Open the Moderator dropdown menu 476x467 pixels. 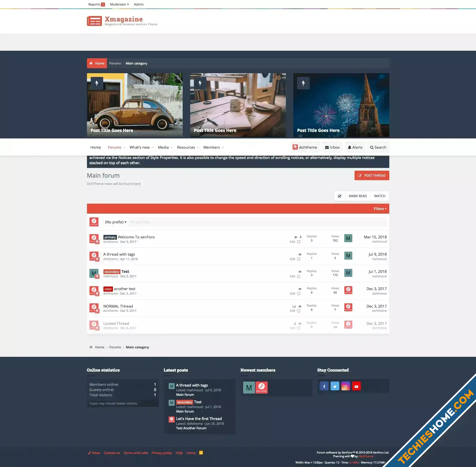[119, 4]
